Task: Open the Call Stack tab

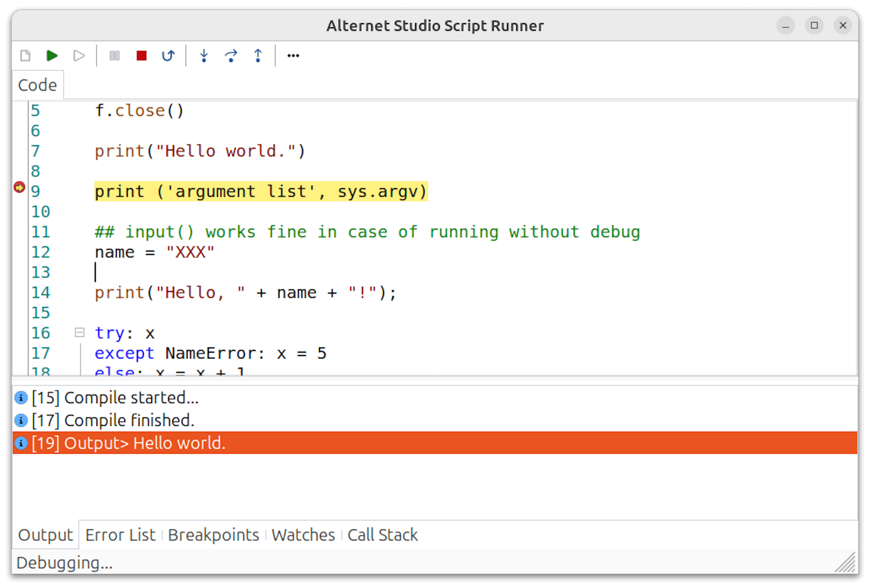Action: (382, 535)
